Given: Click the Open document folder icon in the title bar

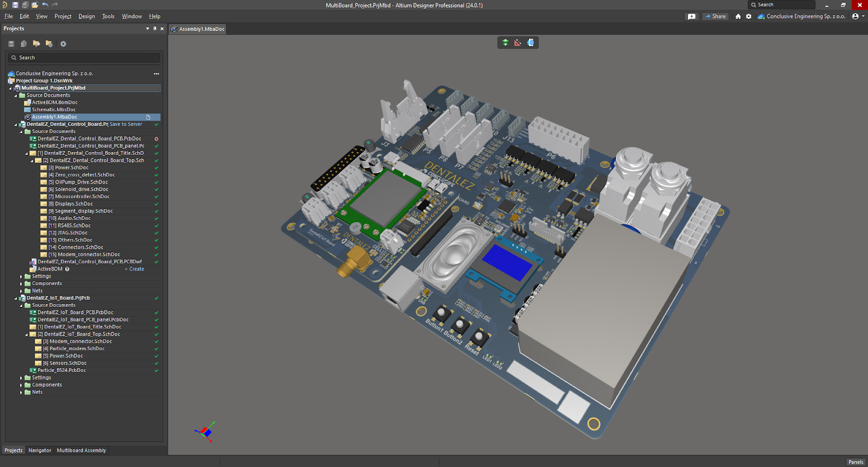Looking at the screenshot, I should [x=35, y=5].
